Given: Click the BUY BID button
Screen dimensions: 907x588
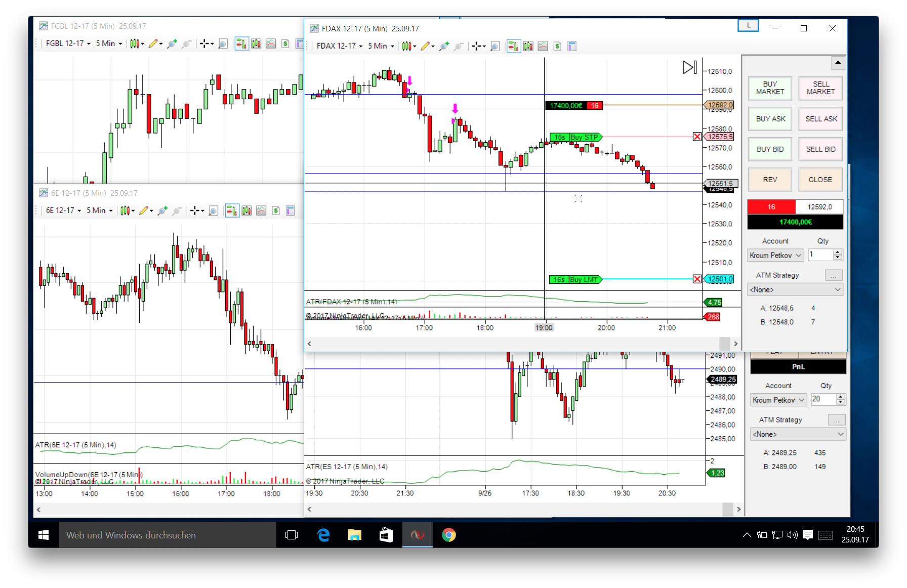Looking at the screenshot, I should click(770, 149).
